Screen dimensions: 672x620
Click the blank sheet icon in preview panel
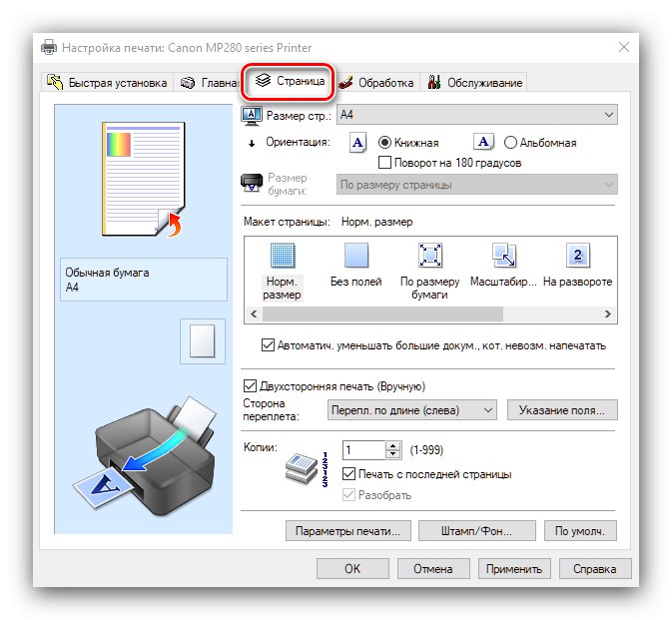click(203, 341)
